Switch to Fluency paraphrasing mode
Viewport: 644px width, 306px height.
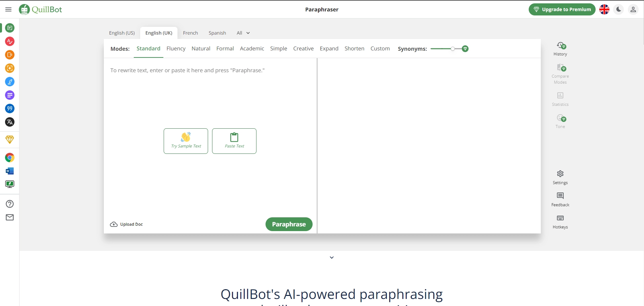tap(176, 48)
